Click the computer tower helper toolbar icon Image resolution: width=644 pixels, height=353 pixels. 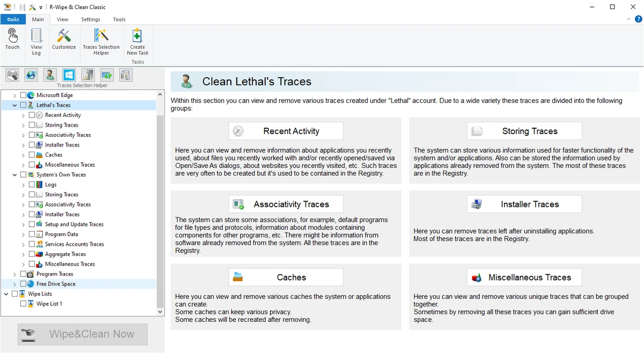(x=87, y=75)
